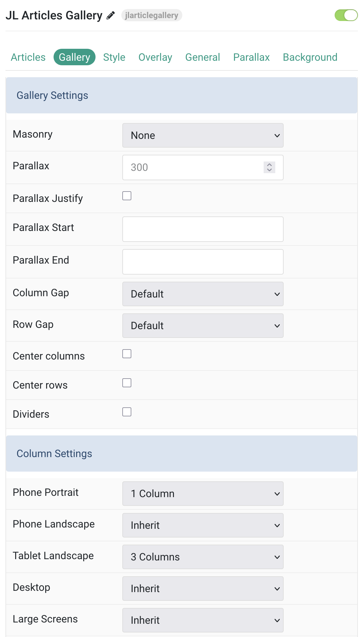Click the Parallax number stepper arrows

click(x=269, y=167)
